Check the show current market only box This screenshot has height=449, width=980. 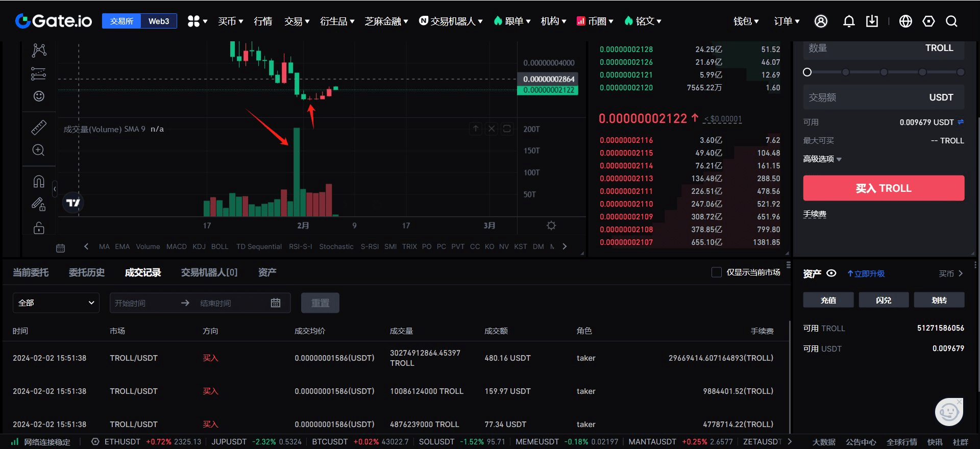click(717, 272)
